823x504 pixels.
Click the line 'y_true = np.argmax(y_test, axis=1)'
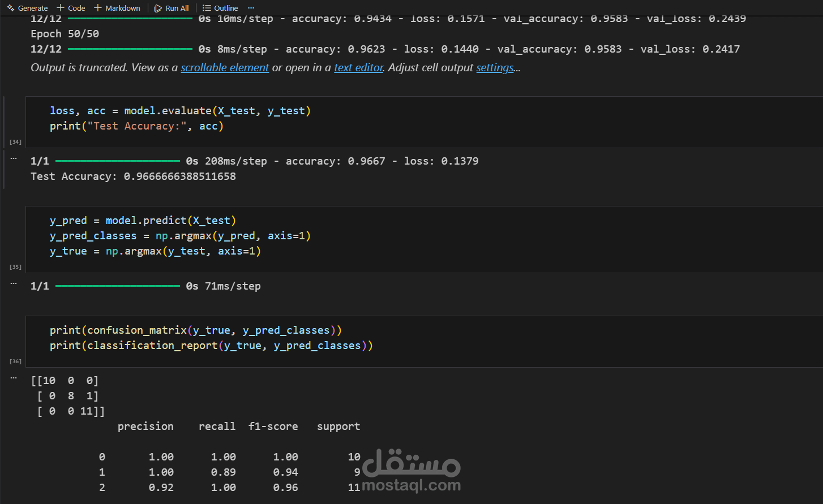tap(155, 251)
